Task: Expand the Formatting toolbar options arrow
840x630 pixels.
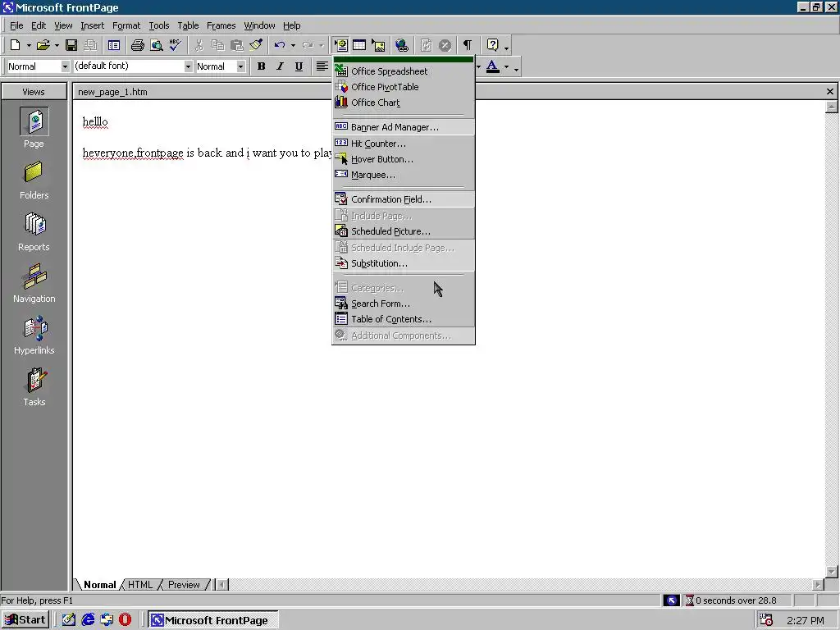Action: pos(517,68)
